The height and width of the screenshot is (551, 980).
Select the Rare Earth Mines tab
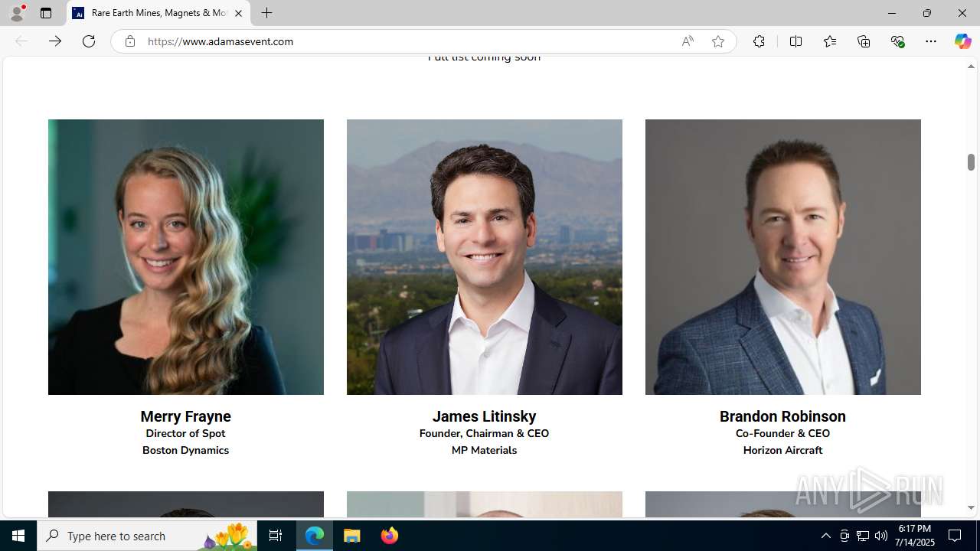pyautogui.click(x=158, y=13)
